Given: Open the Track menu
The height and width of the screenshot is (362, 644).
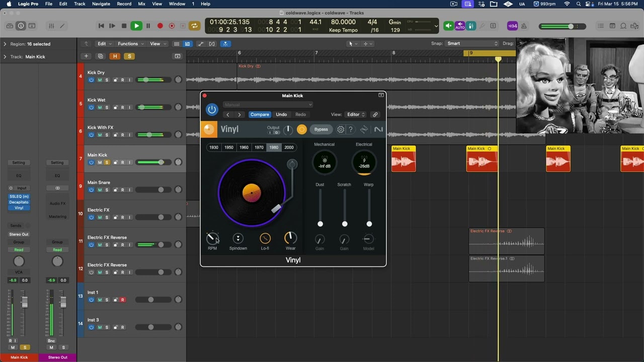Looking at the screenshot, I should (x=79, y=4).
